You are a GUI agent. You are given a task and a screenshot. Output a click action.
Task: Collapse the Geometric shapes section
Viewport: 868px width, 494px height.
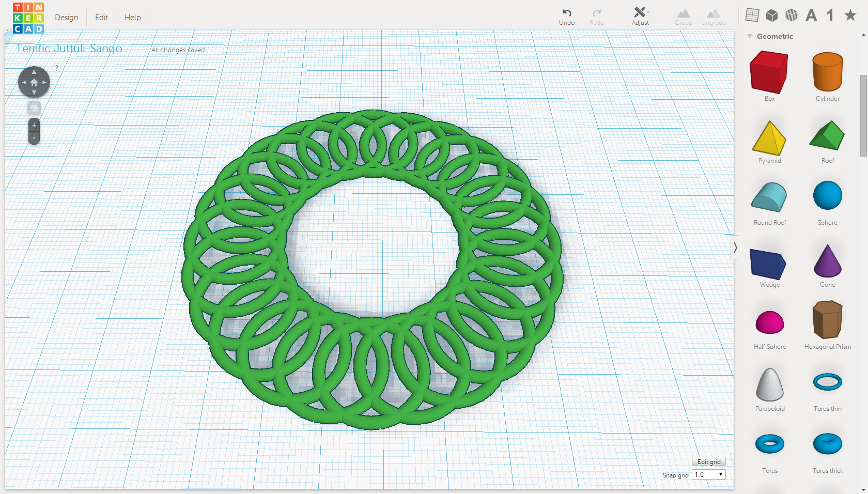coord(750,36)
